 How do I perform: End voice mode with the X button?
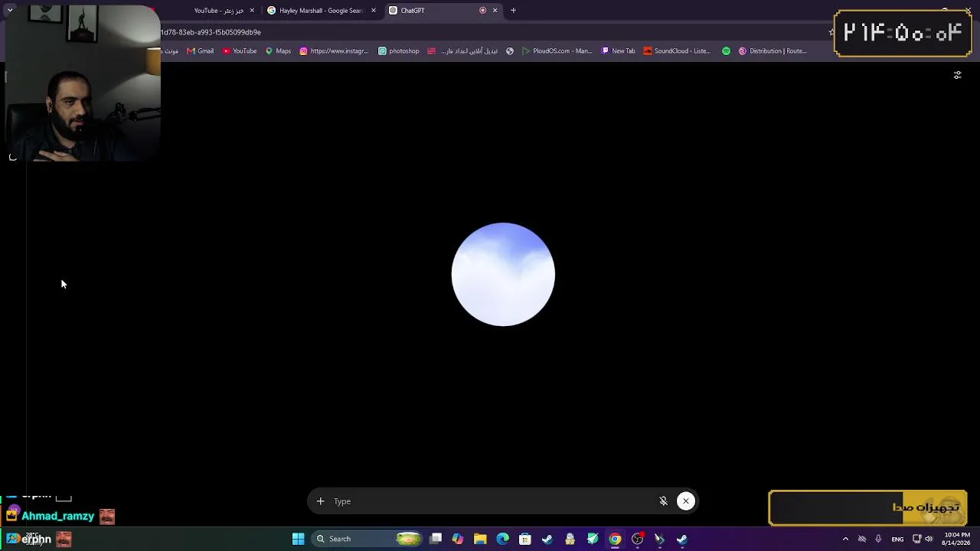(x=686, y=501)
